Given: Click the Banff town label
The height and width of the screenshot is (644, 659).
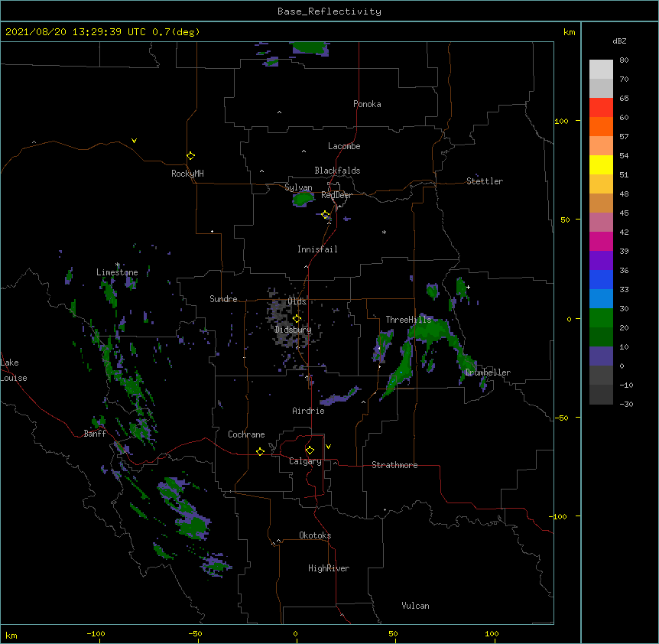Looking at the screenshot, I should click(95, 434).
